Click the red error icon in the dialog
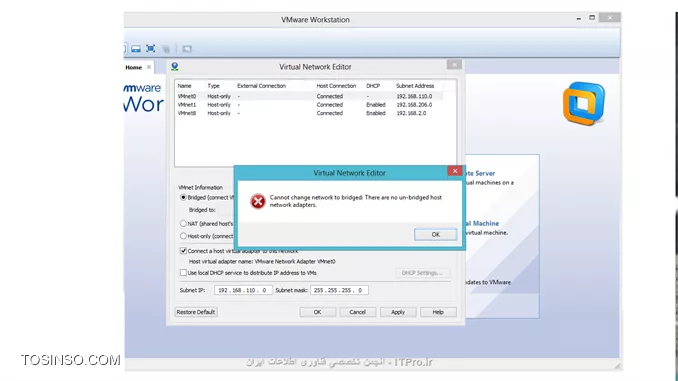678x381 pixels. 258,201
